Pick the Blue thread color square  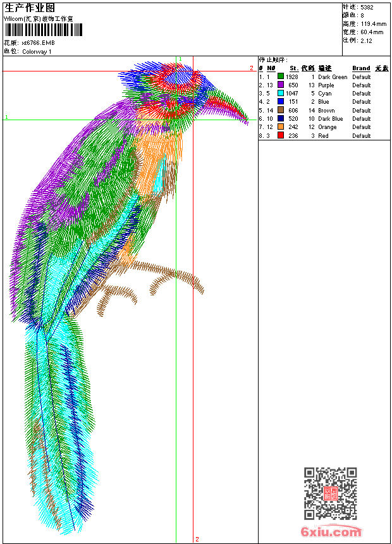point(281,102)
